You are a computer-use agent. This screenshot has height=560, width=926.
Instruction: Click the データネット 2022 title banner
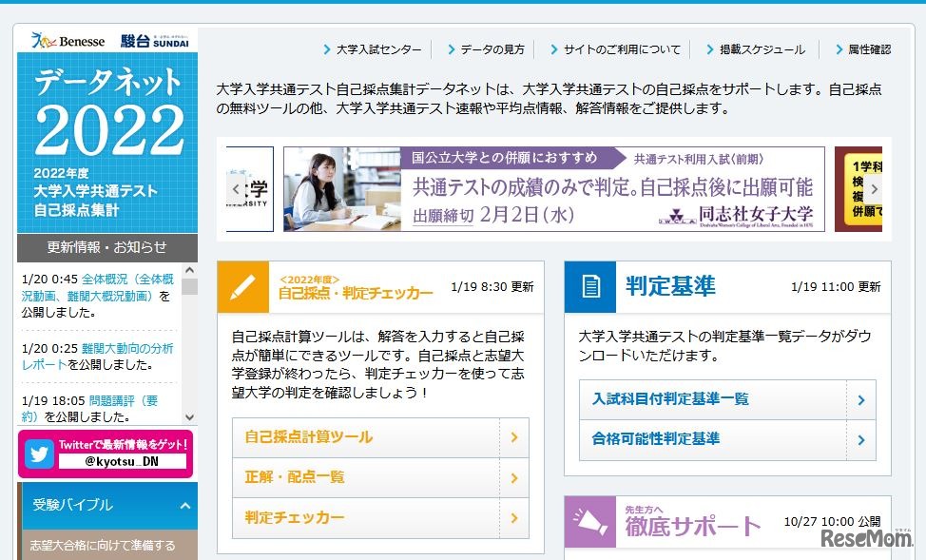(x=107, y=143)
